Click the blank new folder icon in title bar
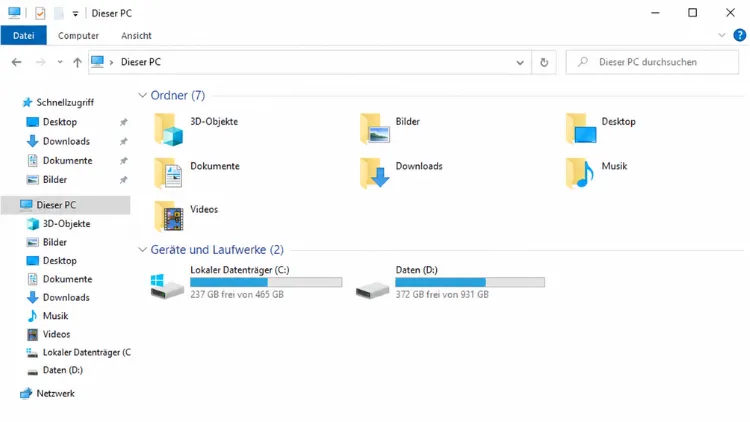This screenshot has width=750, height=422. pyautogui.click(x=58, y=13)
